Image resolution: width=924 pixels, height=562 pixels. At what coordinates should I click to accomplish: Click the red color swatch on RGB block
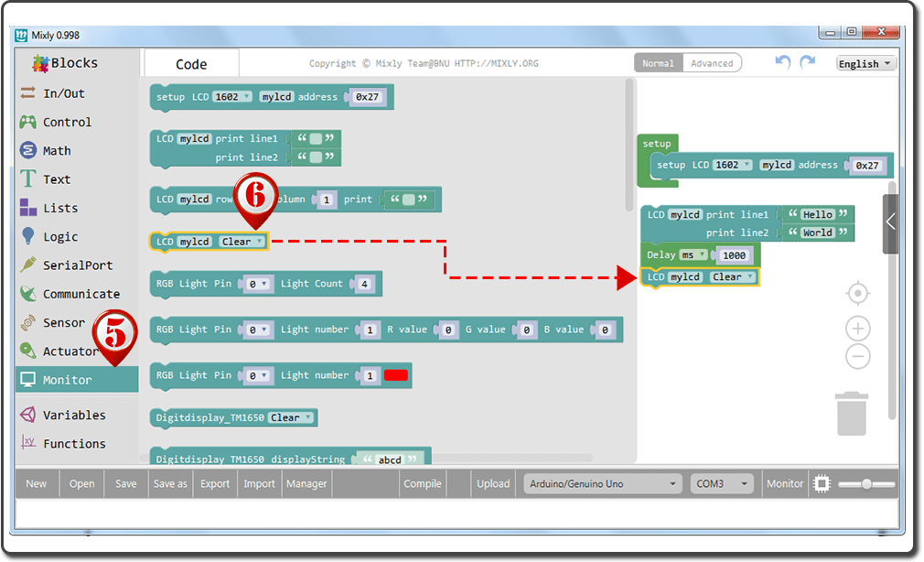click(396, 375)
